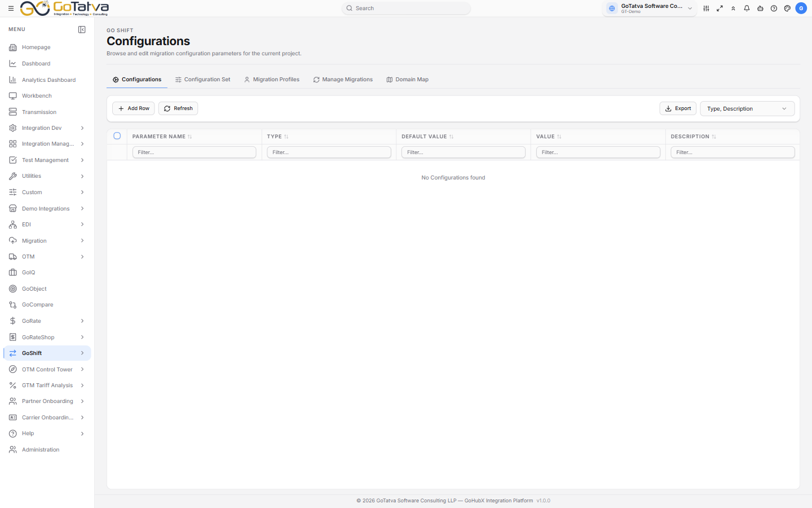Open the AI assistant robot icon

760,8
